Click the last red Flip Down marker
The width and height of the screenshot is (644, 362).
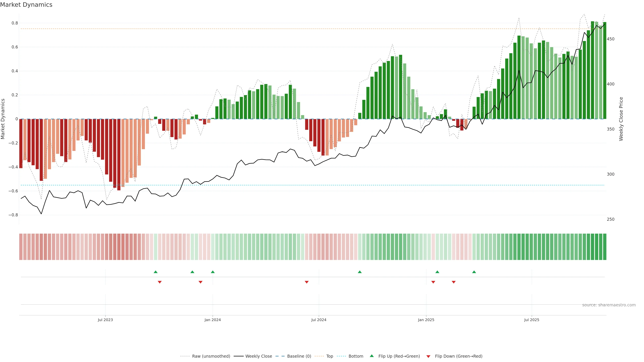[x=454, y=282]
